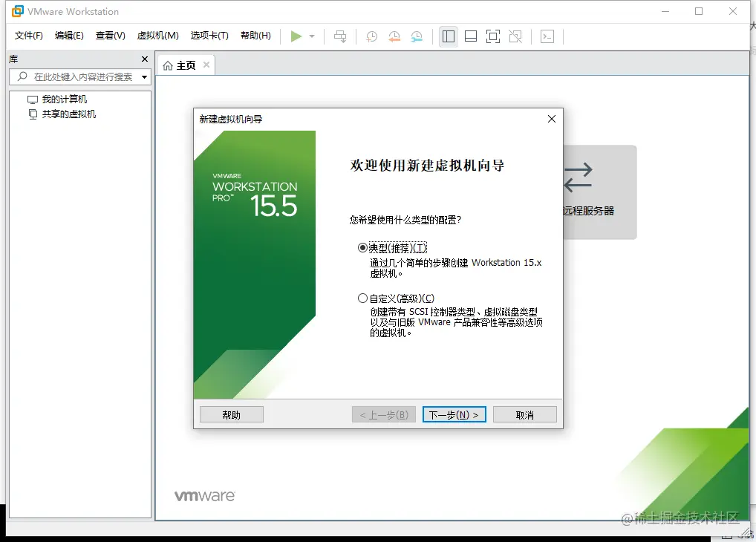Click the remote server arrows icon
Screen dimensions: 756x542
(578, 177)
